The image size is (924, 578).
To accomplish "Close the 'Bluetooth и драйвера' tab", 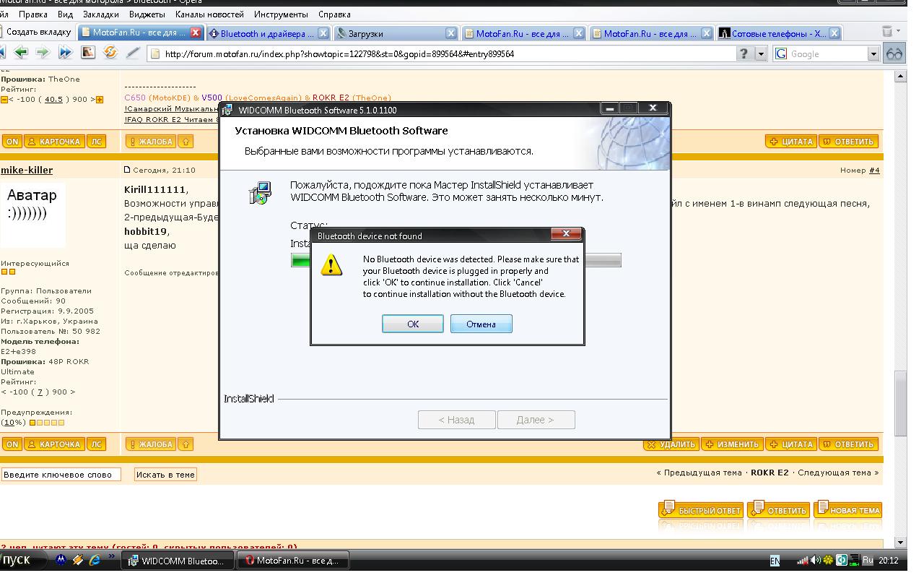I will coord(323,33).
